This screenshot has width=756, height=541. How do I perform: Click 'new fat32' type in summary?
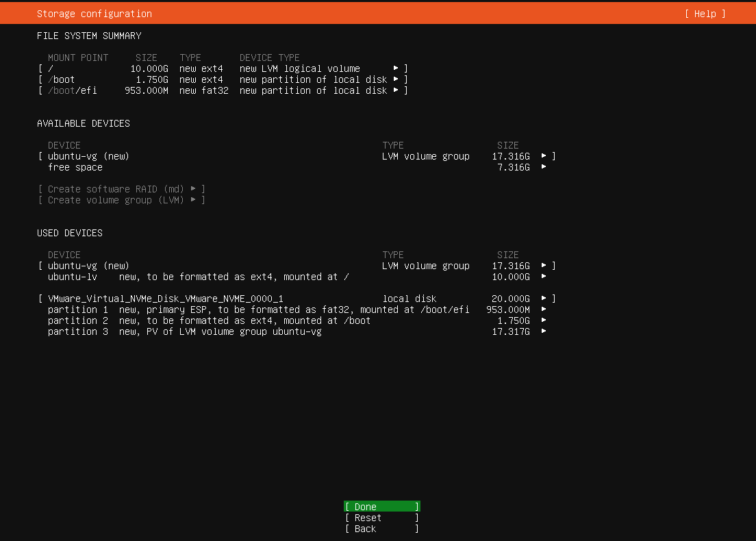tap(204, 90)
